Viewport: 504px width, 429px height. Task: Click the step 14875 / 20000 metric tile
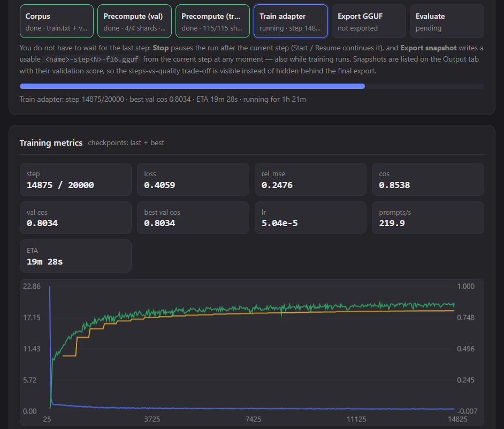point(75,179)
